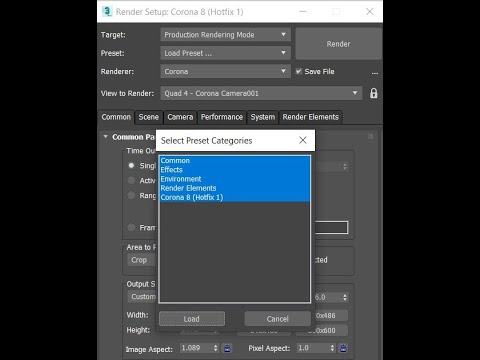Select the Effects preset category
The height and width of the screenshot is (360, 480).
(x=235, y=170)
